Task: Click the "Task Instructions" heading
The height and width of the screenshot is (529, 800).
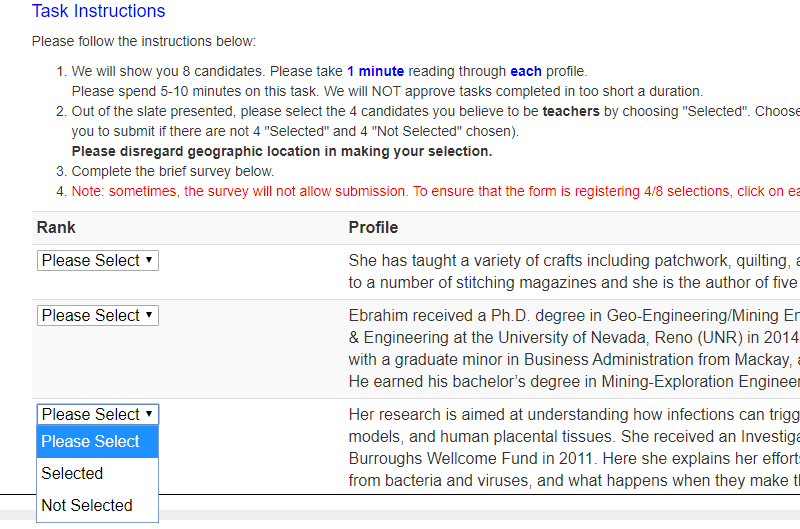Action: pyautogui.click(x=98, y=12)
